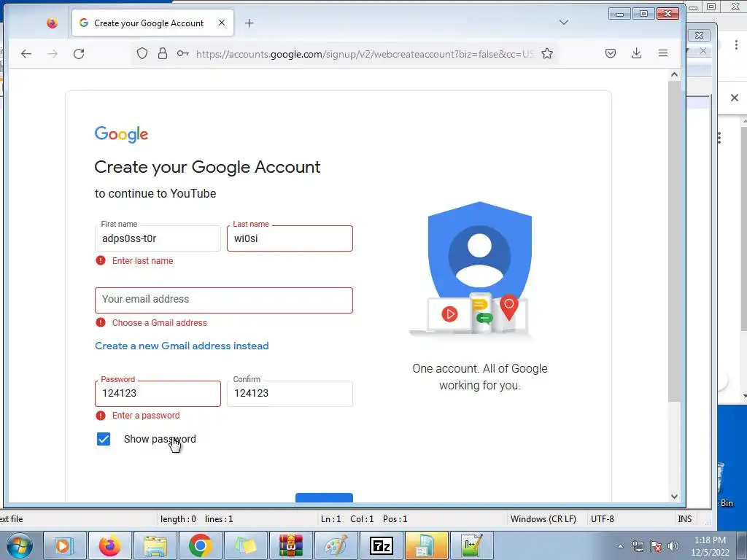
Task: Focus the Your email address field
Action: pos(224,300)
